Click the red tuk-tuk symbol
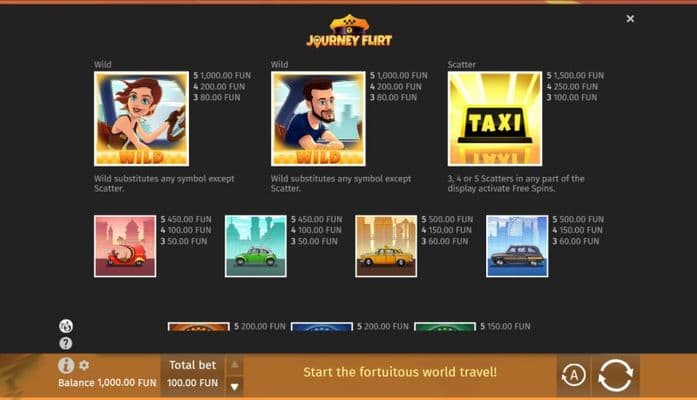This screenshot has width=697, height=400. pyautogui.click(x=125, y=246)
